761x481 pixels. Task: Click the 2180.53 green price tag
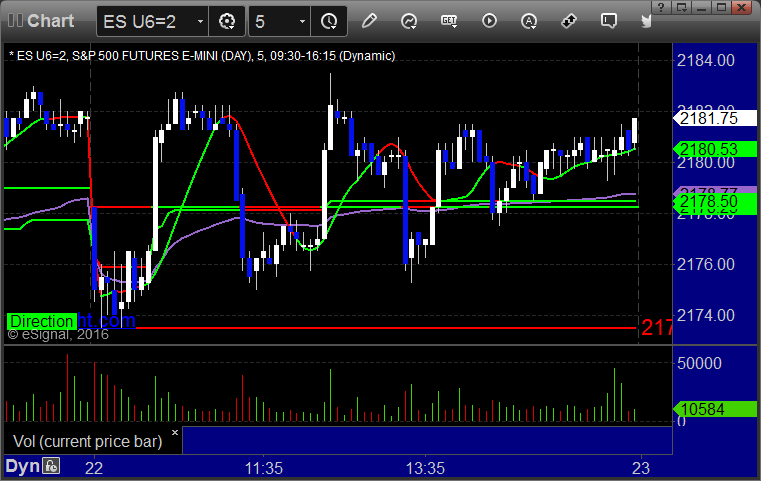[714, 149]
